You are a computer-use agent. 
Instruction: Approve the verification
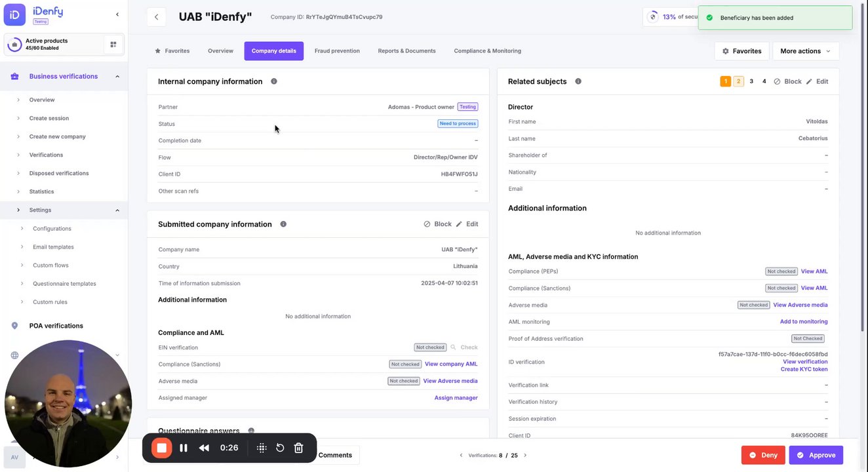(816, 455)
